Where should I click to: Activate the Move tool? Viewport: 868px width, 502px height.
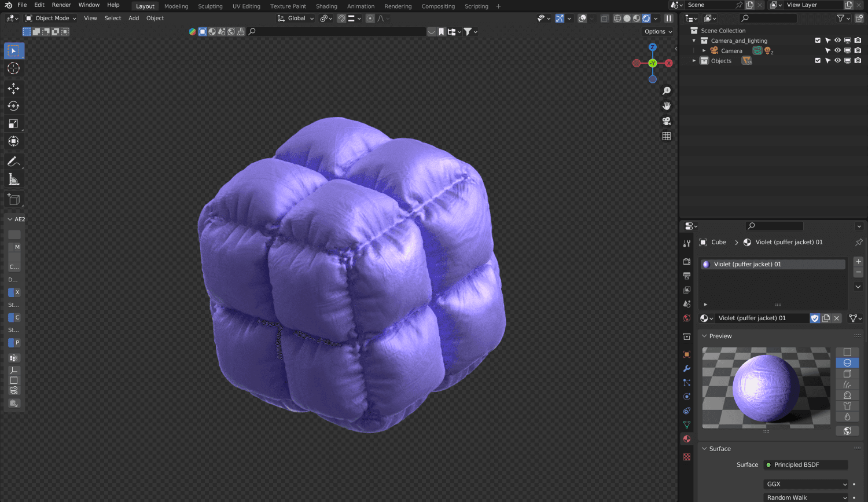[13, 88]
